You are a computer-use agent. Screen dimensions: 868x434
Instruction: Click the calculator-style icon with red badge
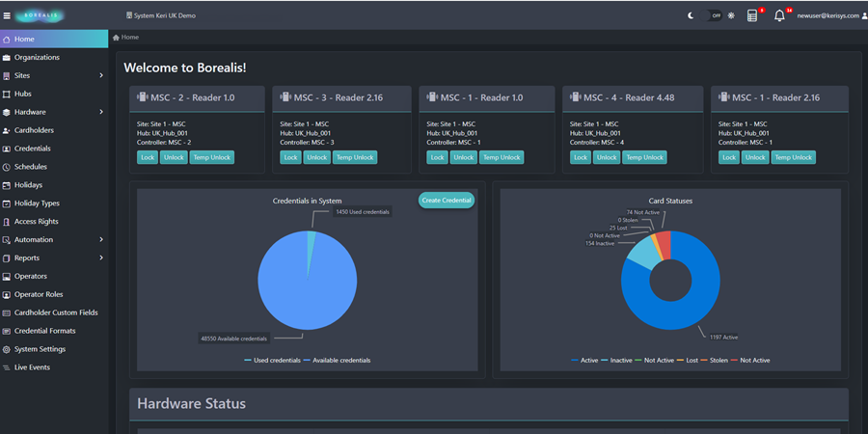click(x=752, y=15)
